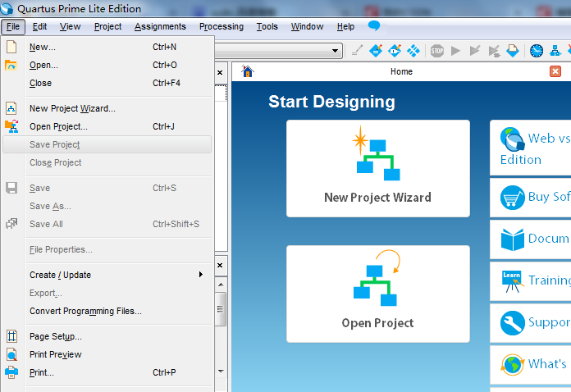Choose Open Project from File menu
Image resolution: width=571 pixels, height=392 pixels.
coord(58,126)
